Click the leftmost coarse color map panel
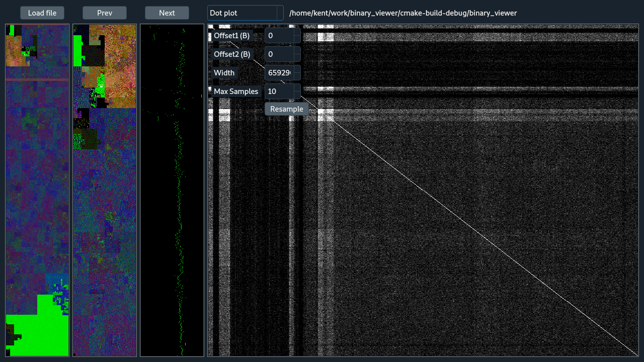 click(37, 190)
